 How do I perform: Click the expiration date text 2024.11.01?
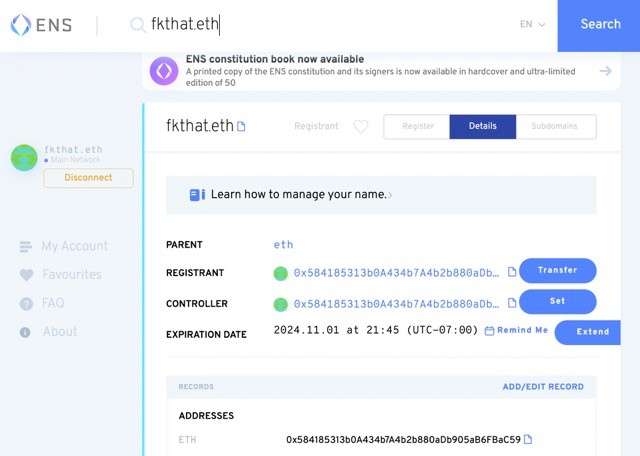pyautogui.click(x=376, y=330)
